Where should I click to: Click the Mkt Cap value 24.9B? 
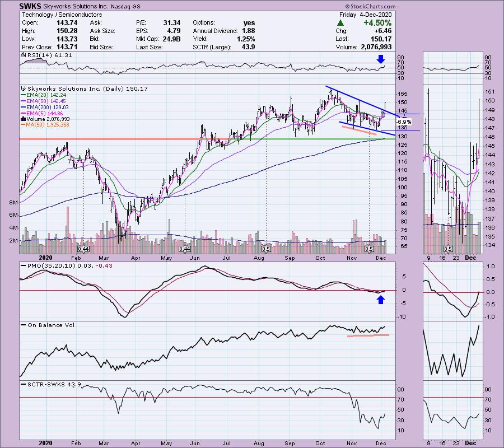[172, 39]
